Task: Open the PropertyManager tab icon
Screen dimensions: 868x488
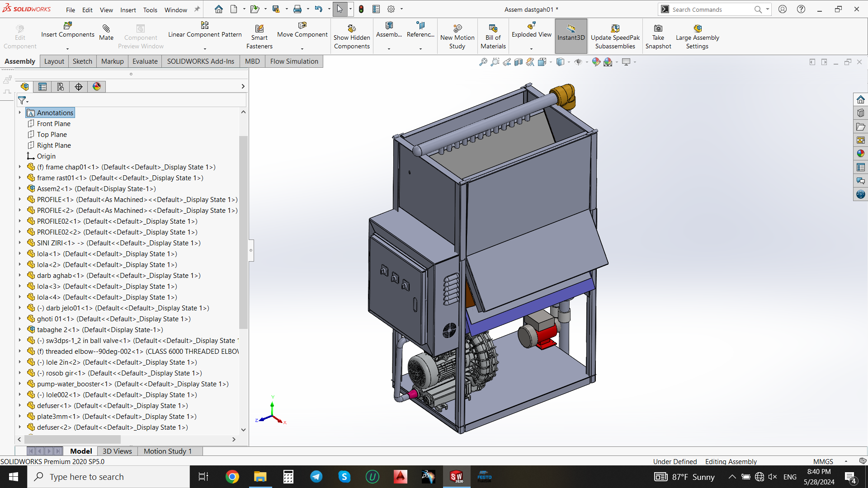Action: coord(42,87)
